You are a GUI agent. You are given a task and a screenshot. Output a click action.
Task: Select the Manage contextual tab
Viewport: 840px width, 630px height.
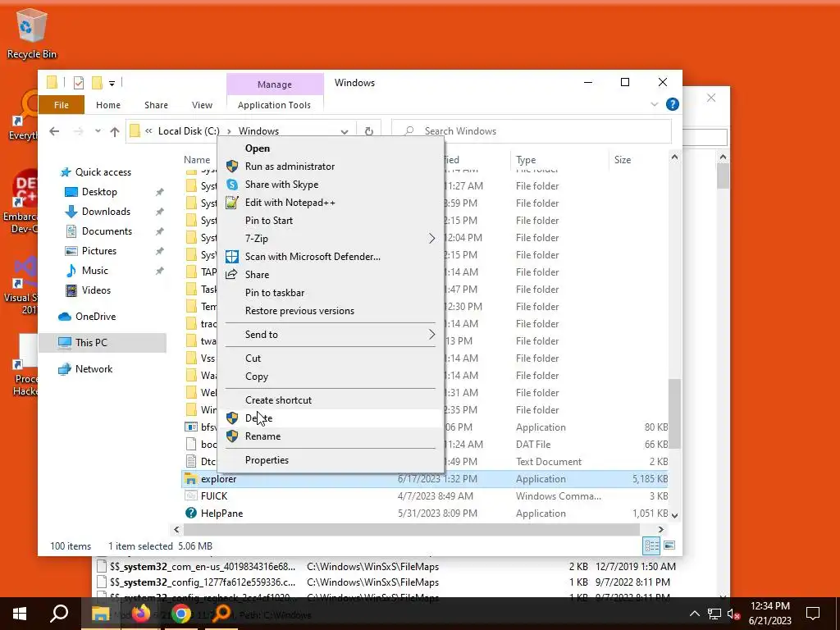(274, 84)
